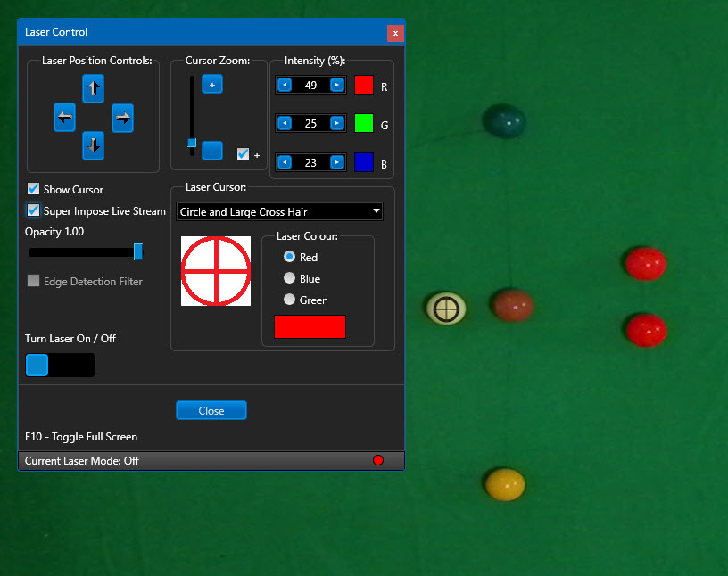
Task: Decrease red intensity value
Action: click(x=285, y=85)
